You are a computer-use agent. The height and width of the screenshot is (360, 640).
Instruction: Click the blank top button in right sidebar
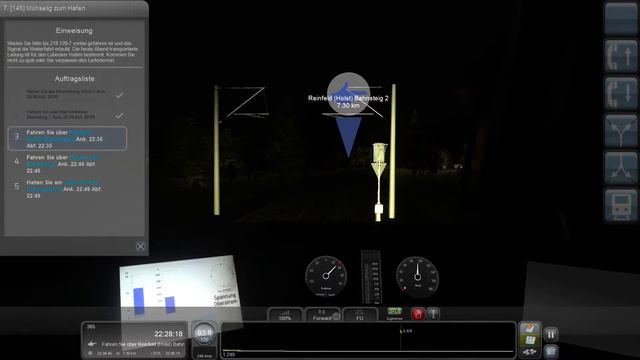pyautogui.click(x=621, y=18)
